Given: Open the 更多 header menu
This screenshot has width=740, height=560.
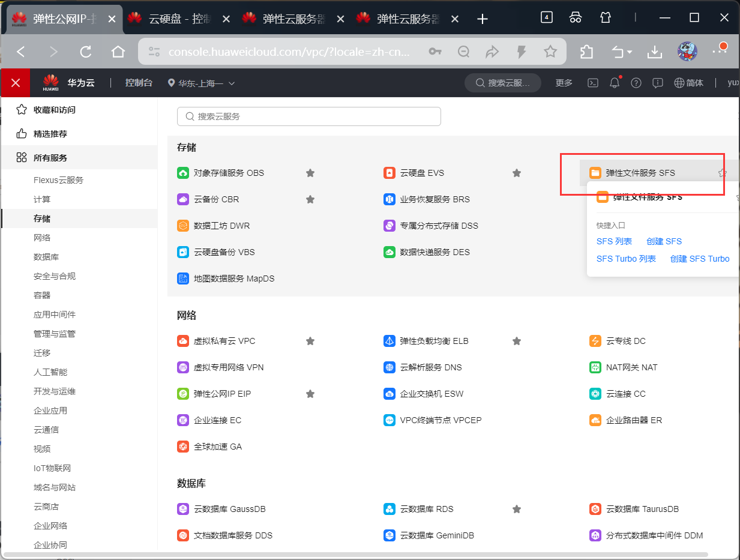Looking at the screenshot, I should pos(564,83).
